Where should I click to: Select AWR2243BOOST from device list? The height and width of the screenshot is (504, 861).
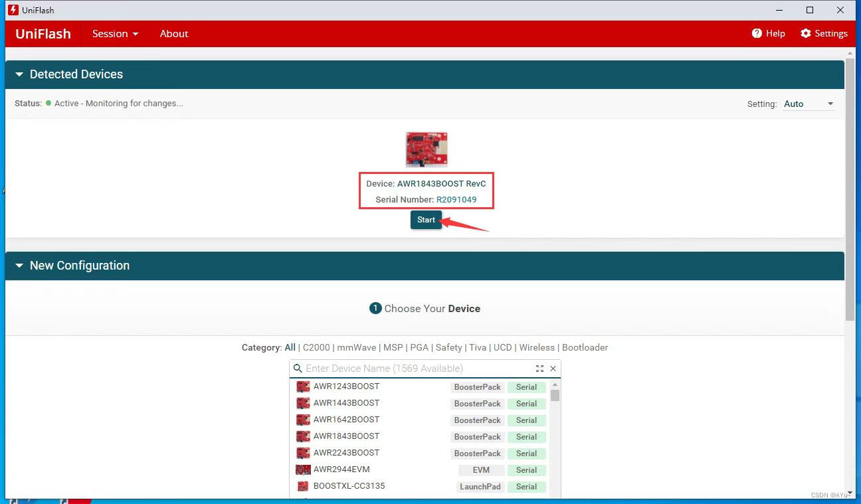[346, 453]
